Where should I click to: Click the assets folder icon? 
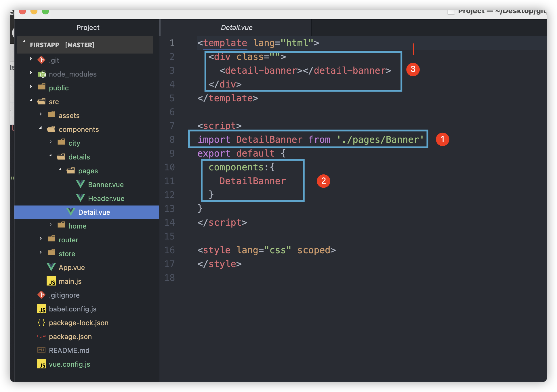pos(51,114)
